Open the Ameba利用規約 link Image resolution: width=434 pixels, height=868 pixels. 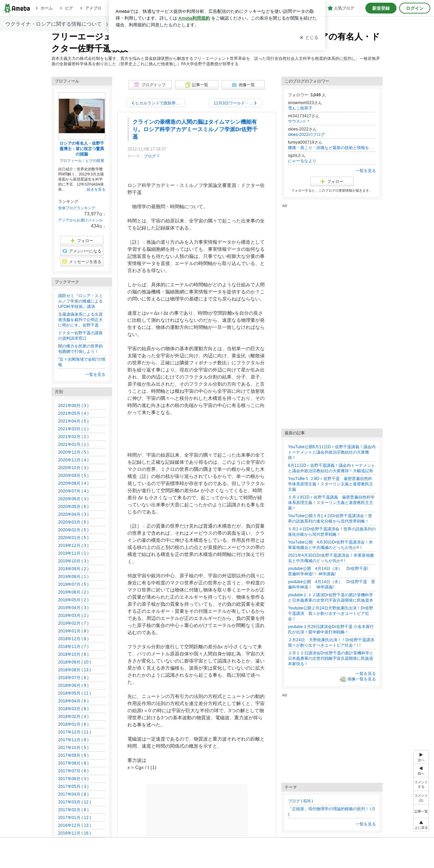(194, 18)
